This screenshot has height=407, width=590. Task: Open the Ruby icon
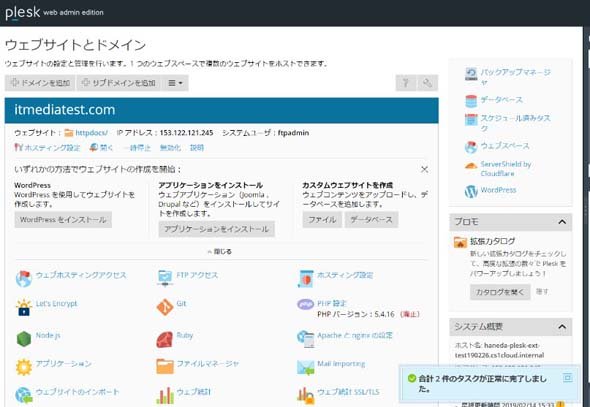pos(165,339)
